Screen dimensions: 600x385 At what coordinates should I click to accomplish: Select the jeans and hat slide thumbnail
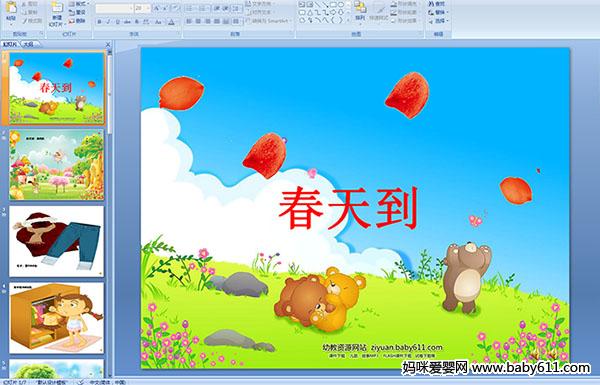(x=57, y=241)
